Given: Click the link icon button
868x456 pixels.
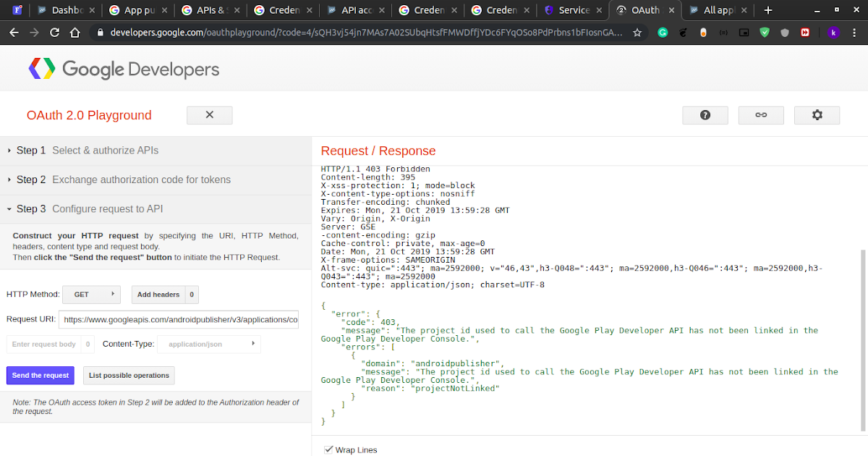Looking at the screenshot, I should (x=761, y=115).
